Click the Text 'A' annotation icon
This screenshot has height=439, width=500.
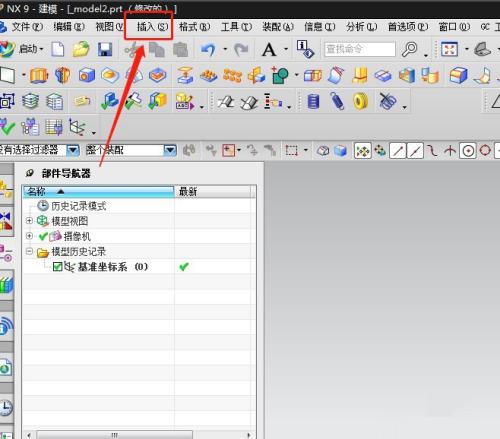(269, 50)
